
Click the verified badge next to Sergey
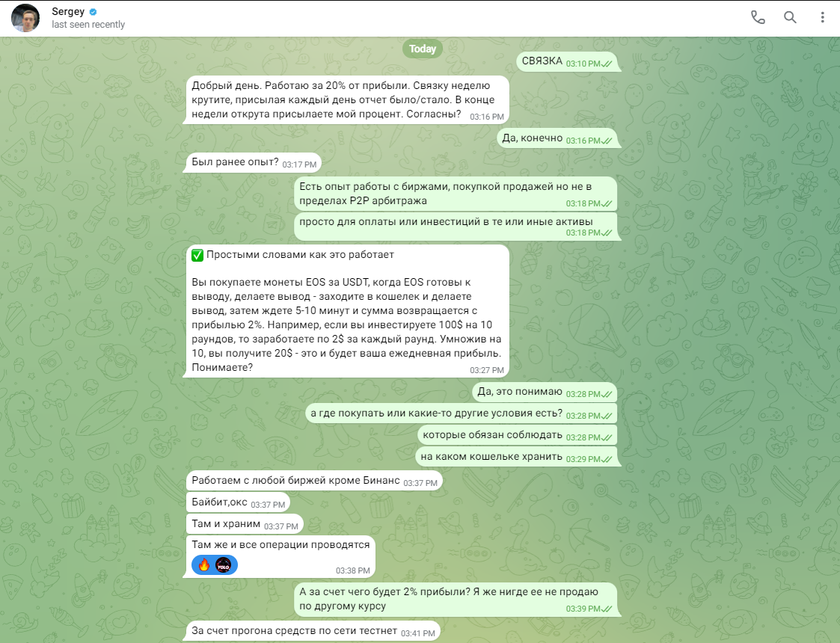coord(93,12)
